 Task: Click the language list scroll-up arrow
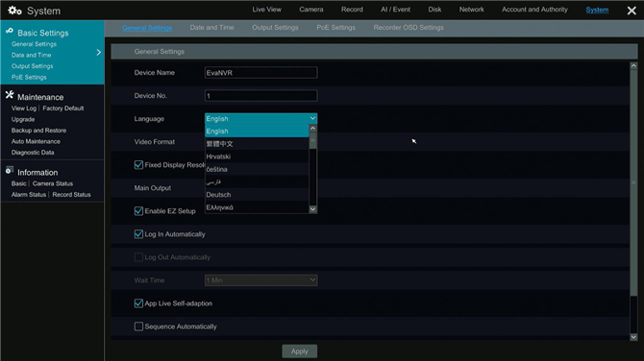tap(313, 129)
